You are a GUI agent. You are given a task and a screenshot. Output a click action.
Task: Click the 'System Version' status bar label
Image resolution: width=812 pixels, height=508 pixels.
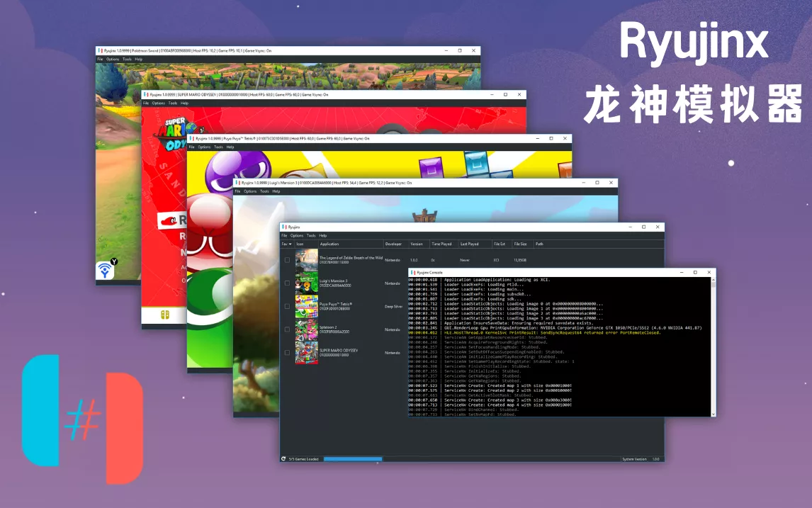(x=634, y=459)
